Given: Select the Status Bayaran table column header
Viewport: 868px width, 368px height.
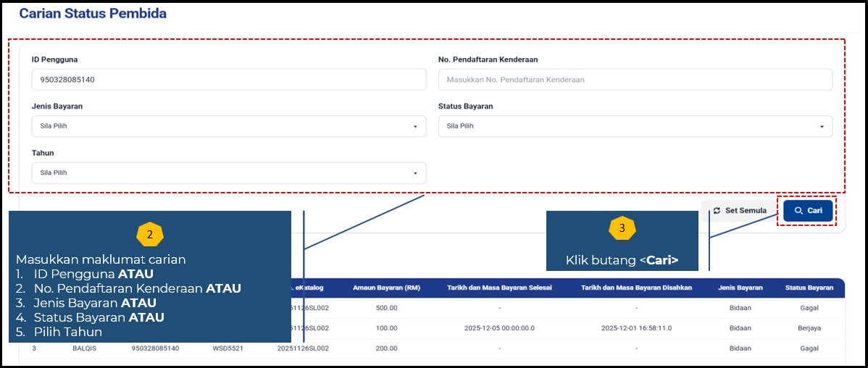Looking at the screenshot, I should pos(809,288).
